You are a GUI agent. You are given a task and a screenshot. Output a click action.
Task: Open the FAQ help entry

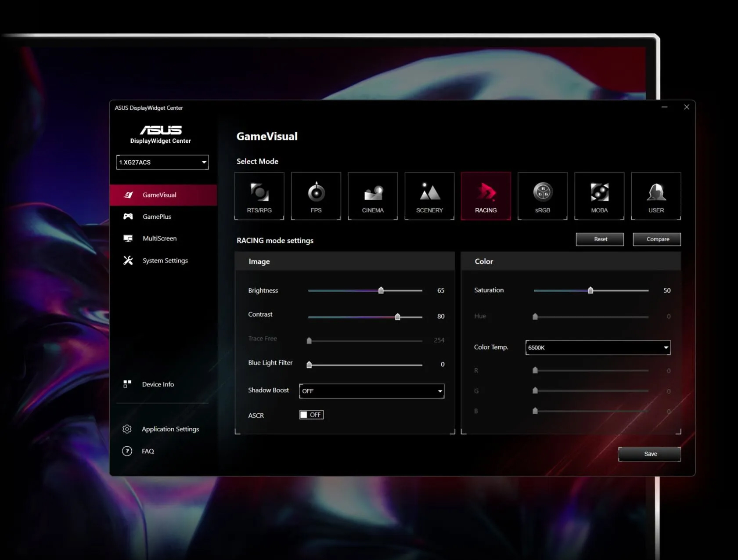[148, 451]
